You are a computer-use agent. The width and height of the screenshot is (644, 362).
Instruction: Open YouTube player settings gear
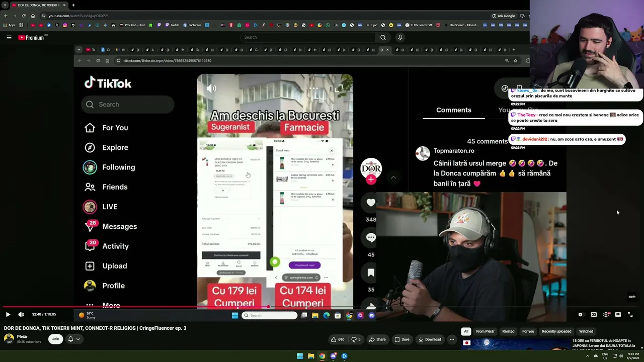point(606,315)
